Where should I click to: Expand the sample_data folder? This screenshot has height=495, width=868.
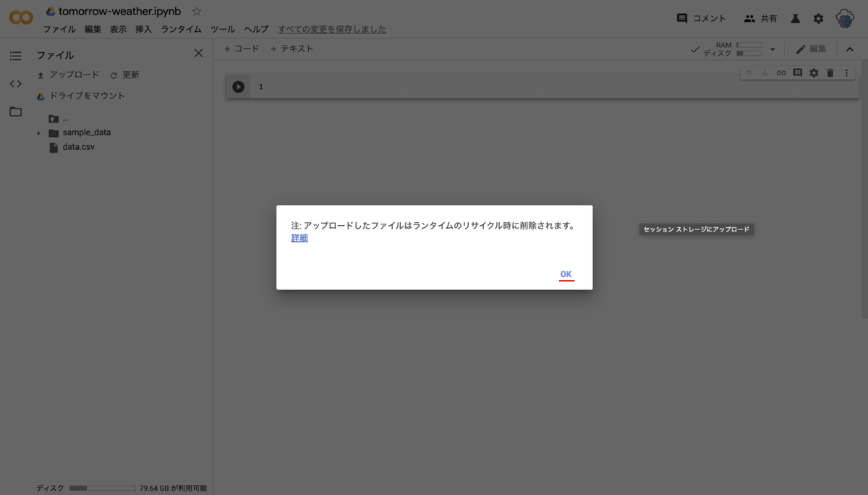coord(38,132)
